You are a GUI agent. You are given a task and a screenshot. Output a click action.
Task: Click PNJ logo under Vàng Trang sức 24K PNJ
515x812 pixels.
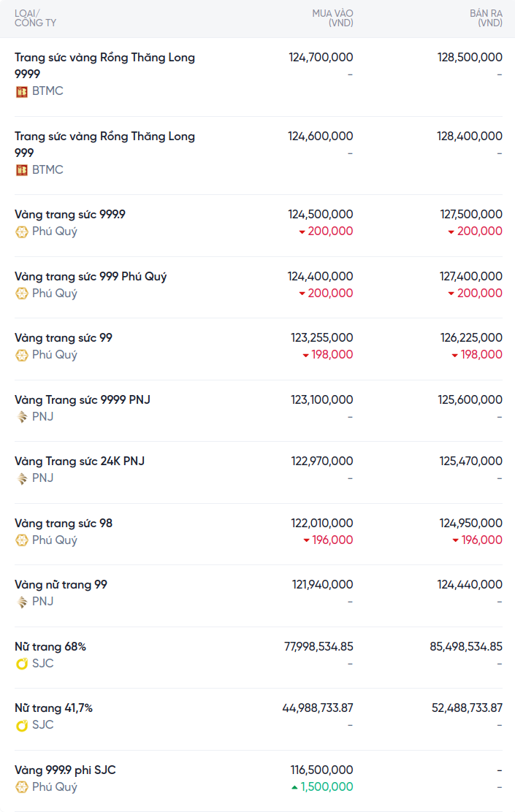coord(22,478)
